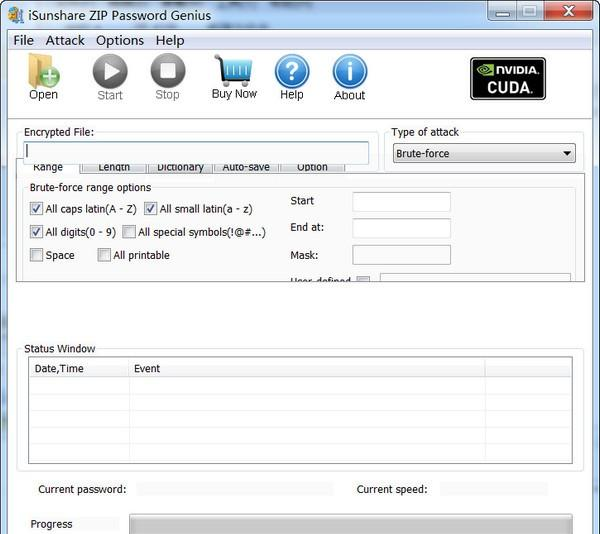The height and width of the screenshot is (534, 600).
Task: Click the Date,Time column header
Action: [x=79, y=368]
